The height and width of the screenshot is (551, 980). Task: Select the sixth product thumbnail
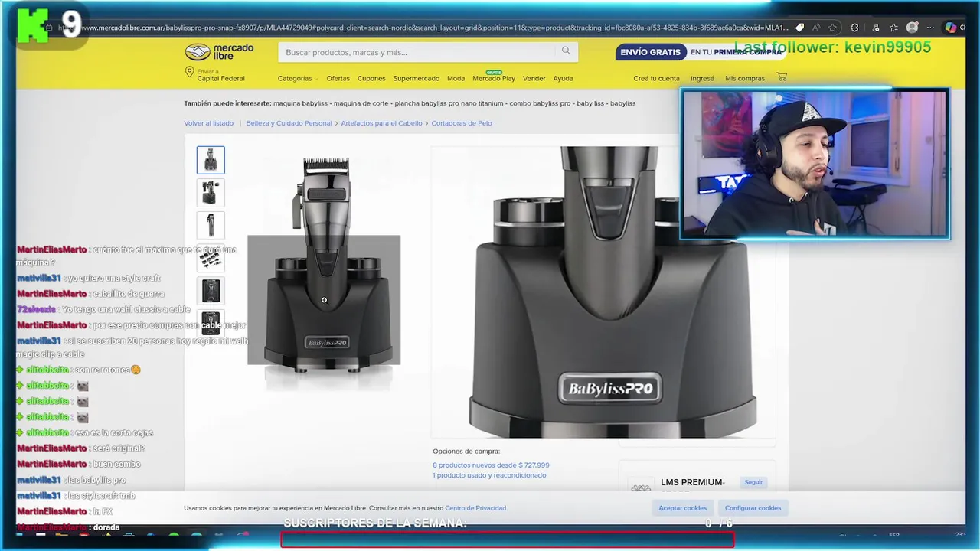click(x=211, y=323)
